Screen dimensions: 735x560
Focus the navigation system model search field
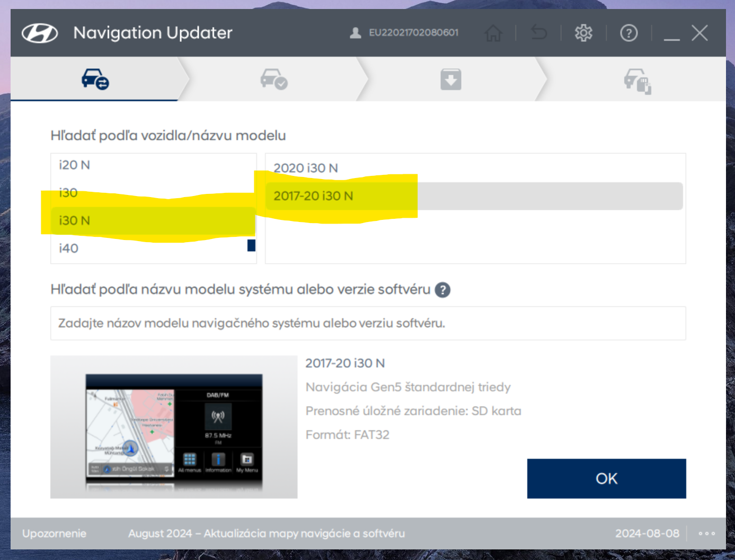(x=368, y=323)
